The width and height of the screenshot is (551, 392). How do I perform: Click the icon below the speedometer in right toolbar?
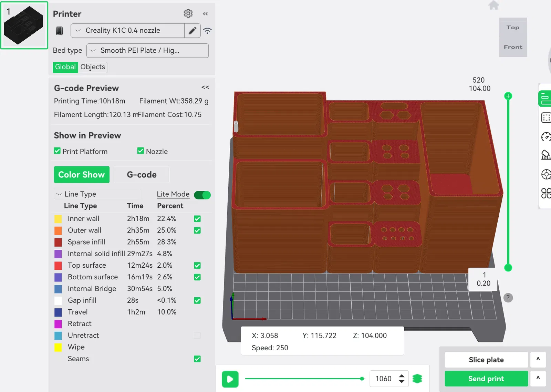point(546,155)
